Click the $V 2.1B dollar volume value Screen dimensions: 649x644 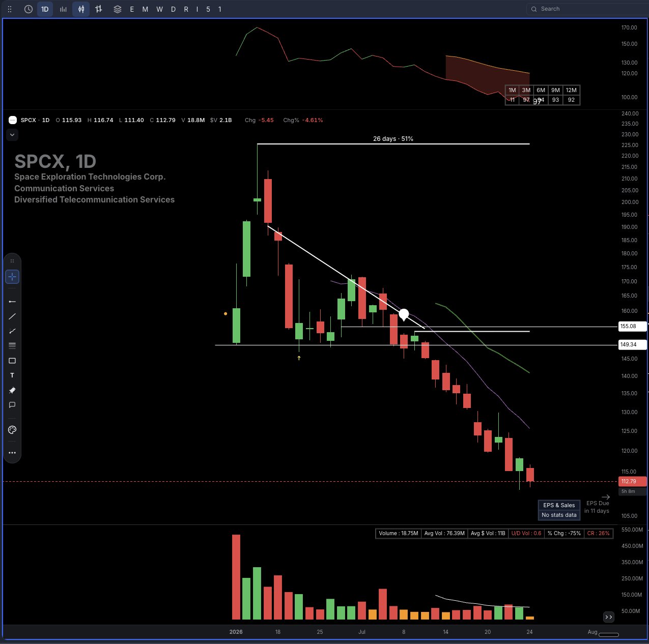(x=221, y=120)
